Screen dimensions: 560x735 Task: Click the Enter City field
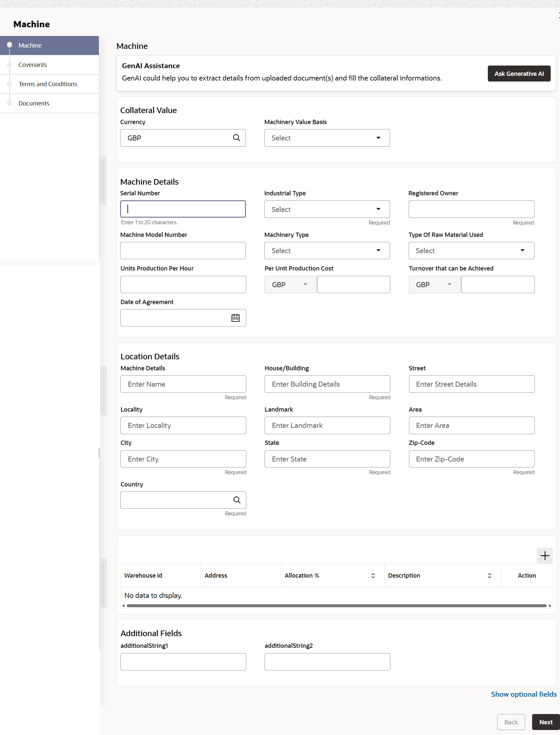183,459
